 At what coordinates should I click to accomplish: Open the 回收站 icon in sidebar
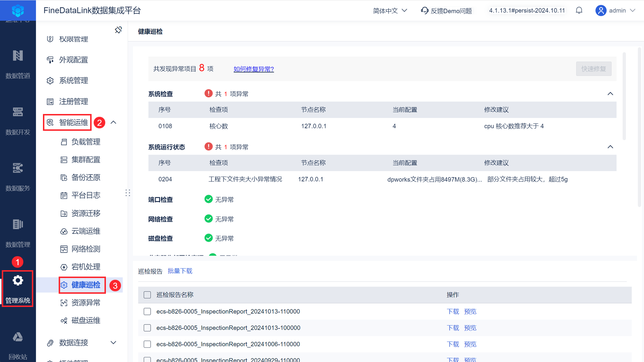point(18,337)
